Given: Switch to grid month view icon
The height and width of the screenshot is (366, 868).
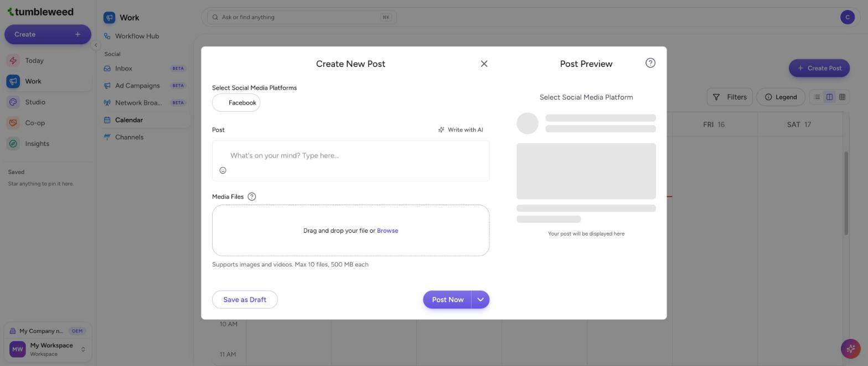Looking at the screenshot, I should point(842,97).
